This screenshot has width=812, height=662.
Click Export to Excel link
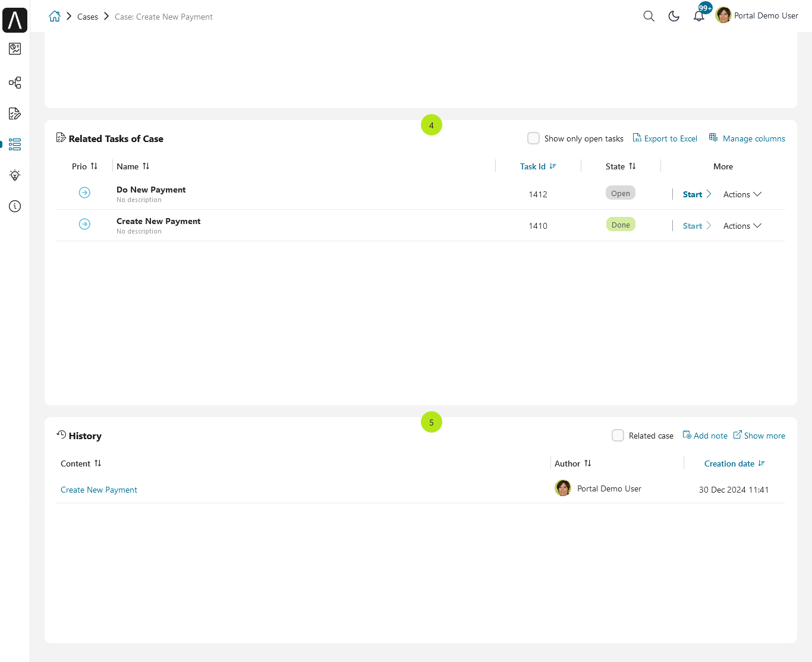(665, 138)
